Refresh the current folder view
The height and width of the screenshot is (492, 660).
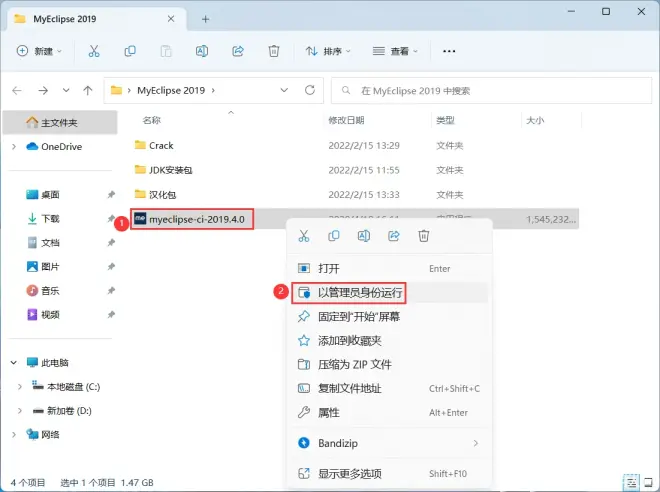click(x=310, y=90)
